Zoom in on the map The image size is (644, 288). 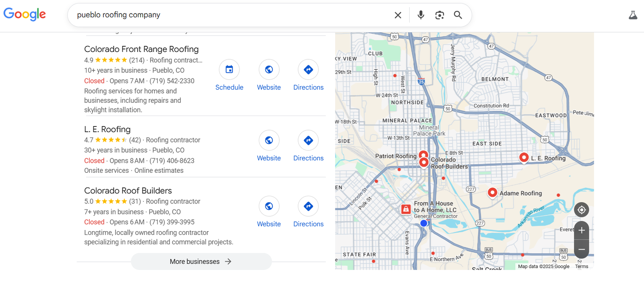tap(581, 230)
